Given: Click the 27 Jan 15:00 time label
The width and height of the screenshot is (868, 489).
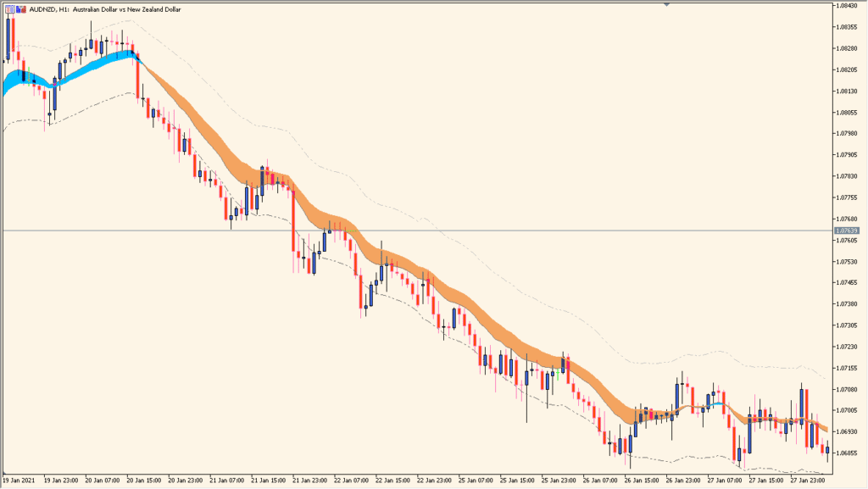Looking at the screenshot, I should 766,481.
